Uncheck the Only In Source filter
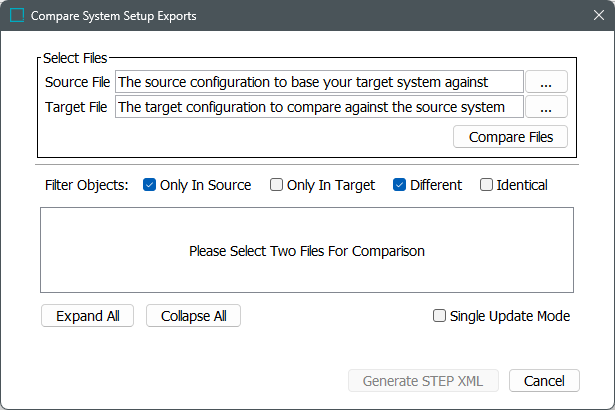 click(150, 185)
